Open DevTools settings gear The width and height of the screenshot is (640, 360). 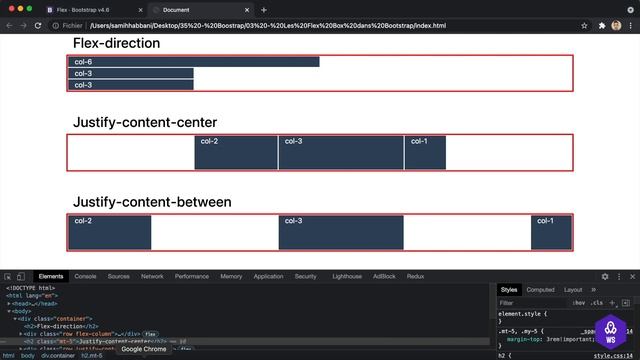[x=605, y=277]
